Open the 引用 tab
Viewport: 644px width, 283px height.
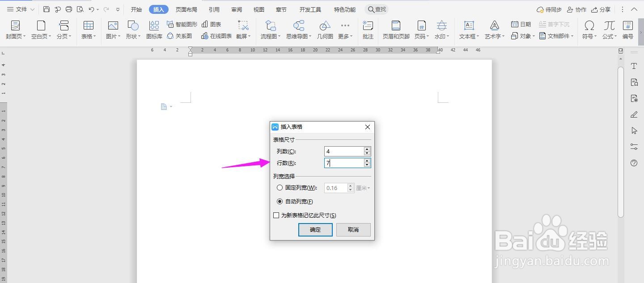pyautogui.click(x=214, y=9)
